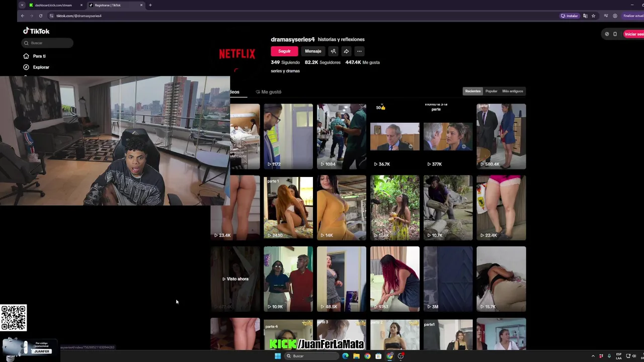Sort videos by Más antiguos
This screenshot has width=644, height=362.
coord(513,91)
